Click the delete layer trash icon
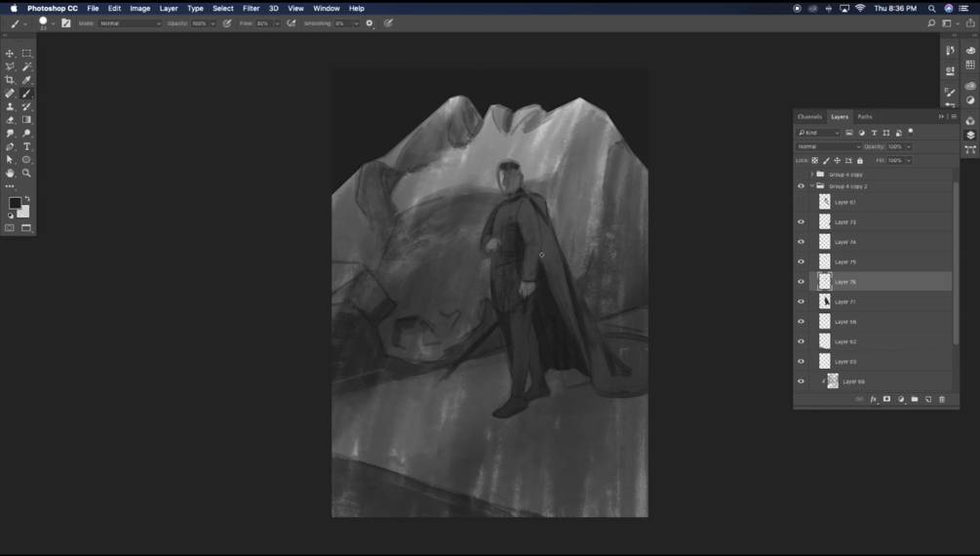This screenshot has height=556, width=980. 942,399
